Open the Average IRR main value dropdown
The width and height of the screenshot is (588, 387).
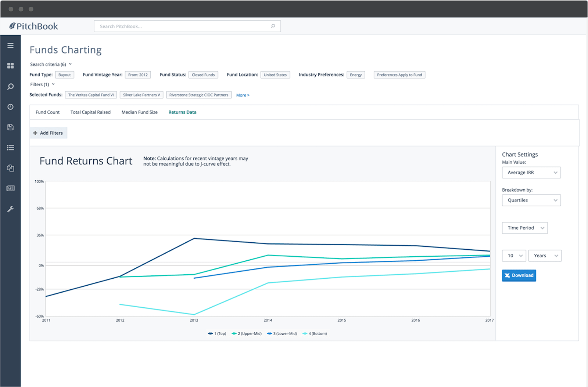(x=531, y=173)
